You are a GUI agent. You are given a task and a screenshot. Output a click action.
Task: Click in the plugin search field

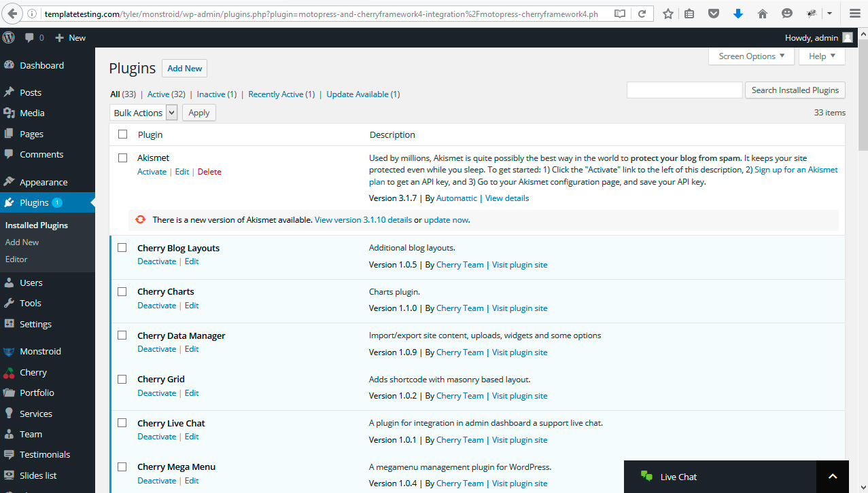click(x=684, y=90)
